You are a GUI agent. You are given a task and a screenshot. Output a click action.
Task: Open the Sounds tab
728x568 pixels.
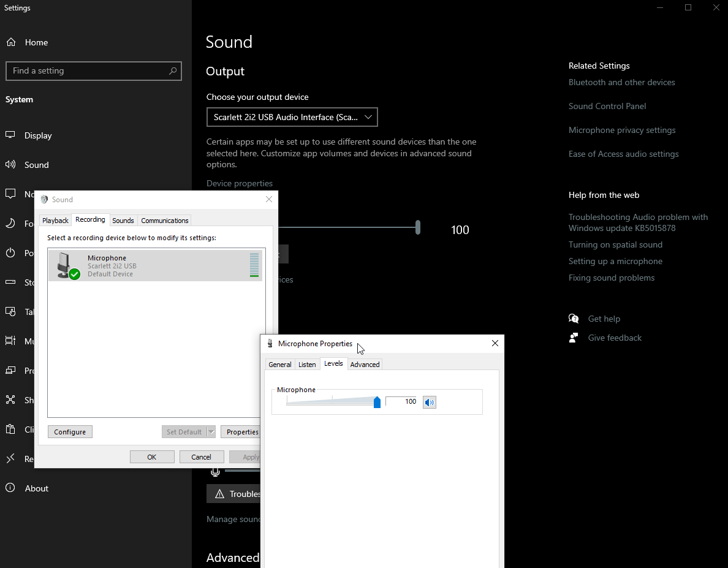tap(123, 221)
